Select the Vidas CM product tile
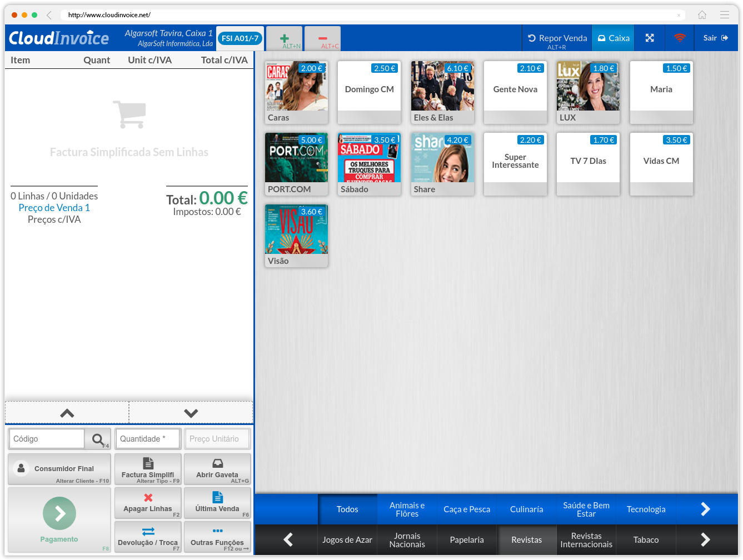This screenshot has height=560, width=743. 661,164
